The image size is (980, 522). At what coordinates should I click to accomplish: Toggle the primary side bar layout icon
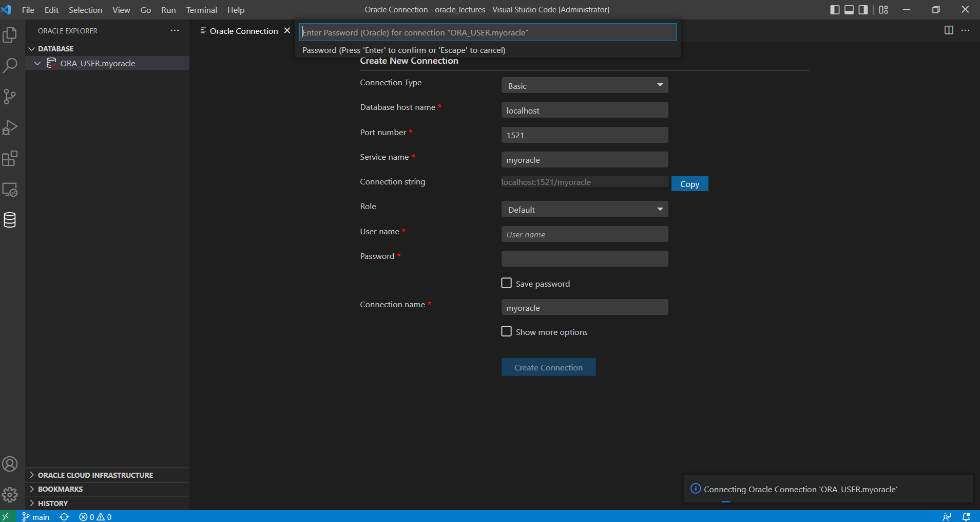click(x=835, y=10)
